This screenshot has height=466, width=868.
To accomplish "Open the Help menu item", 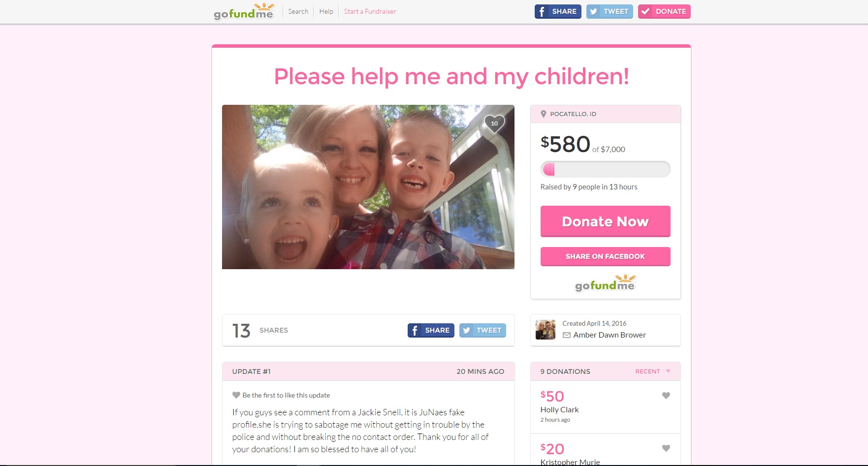I will (326, 11).
